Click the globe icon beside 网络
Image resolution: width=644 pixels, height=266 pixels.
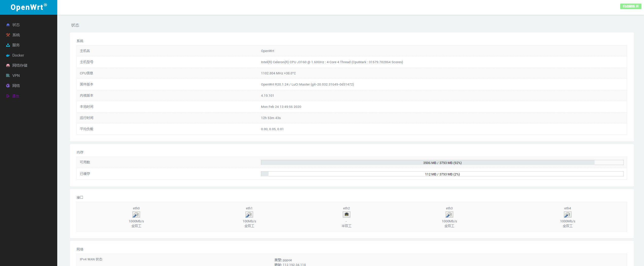click(x=8, y=86)
